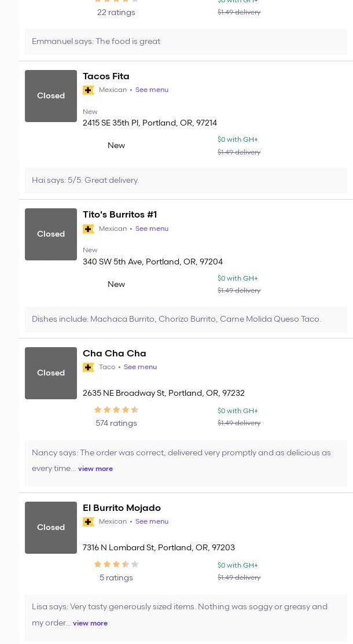Click the GH+ badge icon for Tacos Fita
The image size is (353, 644).
[89, 90]
